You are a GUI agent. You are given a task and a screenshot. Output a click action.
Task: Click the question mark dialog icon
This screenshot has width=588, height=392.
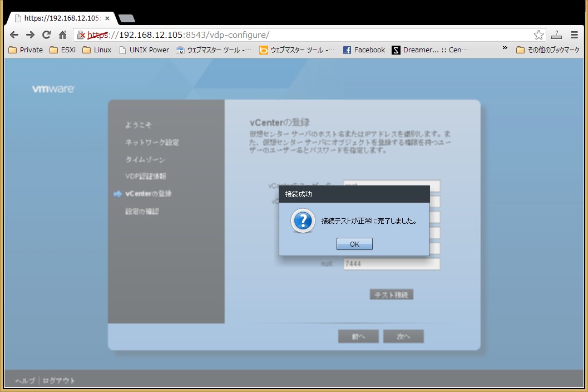pos(303,221)
